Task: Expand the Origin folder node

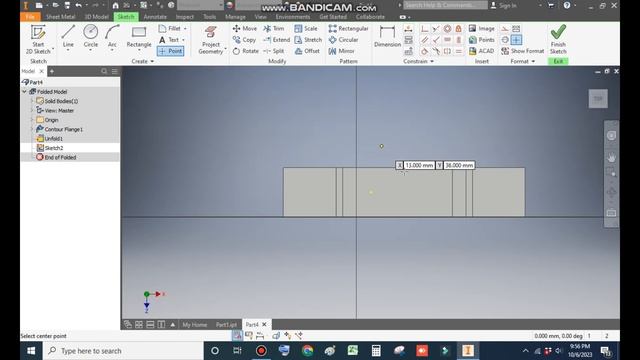Action: (x=32, y=120)
